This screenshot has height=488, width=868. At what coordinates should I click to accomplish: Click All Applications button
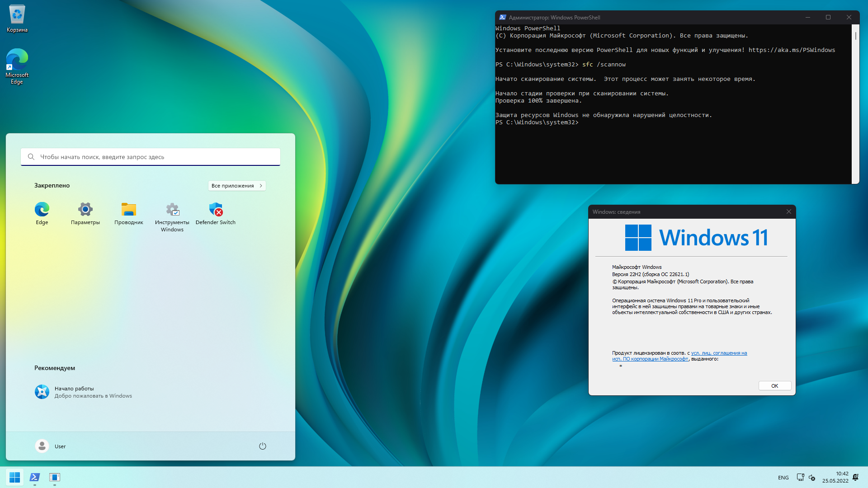[237, 185]
